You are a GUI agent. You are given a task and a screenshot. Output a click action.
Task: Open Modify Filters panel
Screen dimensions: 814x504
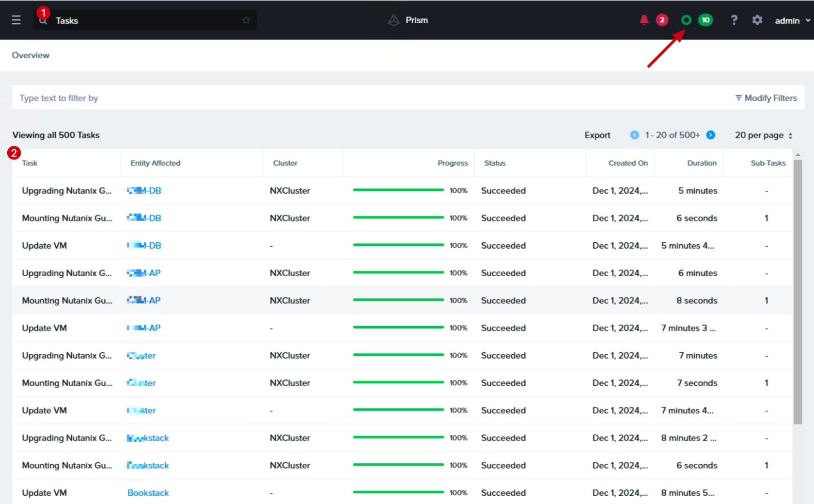(x=766, y=98)
